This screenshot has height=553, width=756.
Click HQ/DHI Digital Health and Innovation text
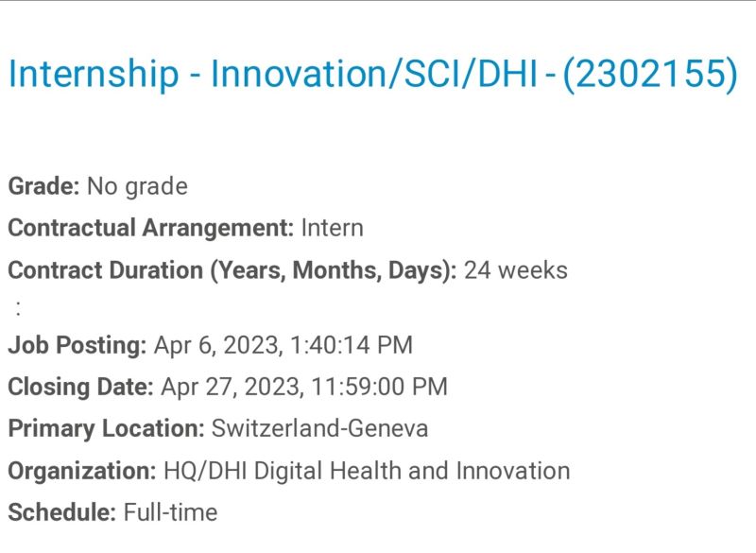click(x=367, y=471)
